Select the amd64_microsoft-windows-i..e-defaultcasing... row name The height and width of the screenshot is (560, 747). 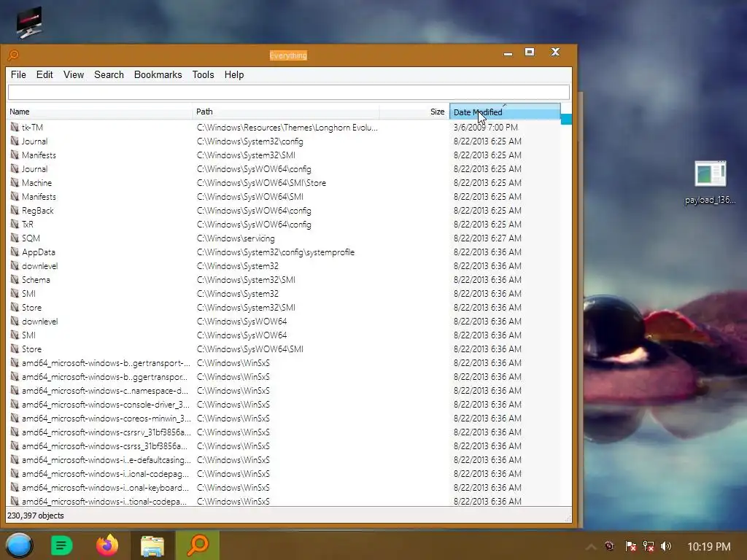(x=107, y=460)
